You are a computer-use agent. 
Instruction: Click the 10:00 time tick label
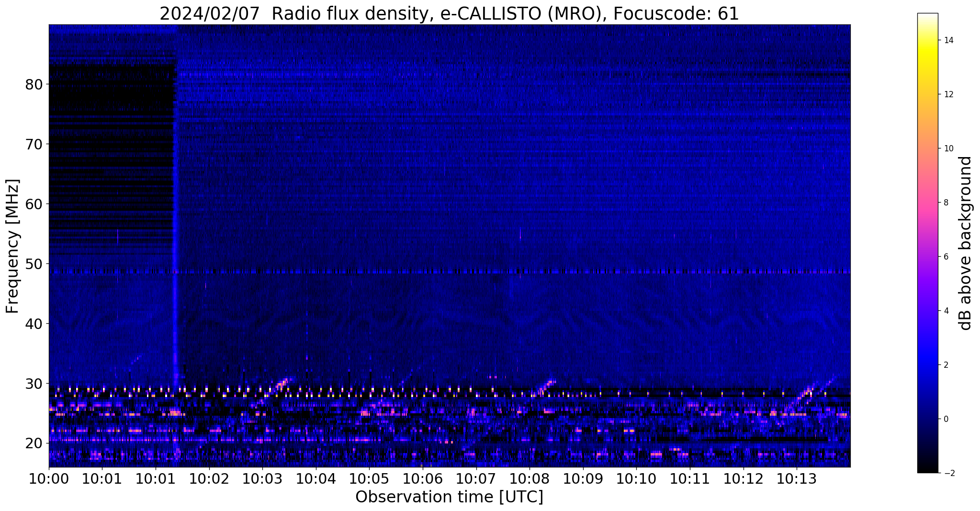[x=49, y=479]
